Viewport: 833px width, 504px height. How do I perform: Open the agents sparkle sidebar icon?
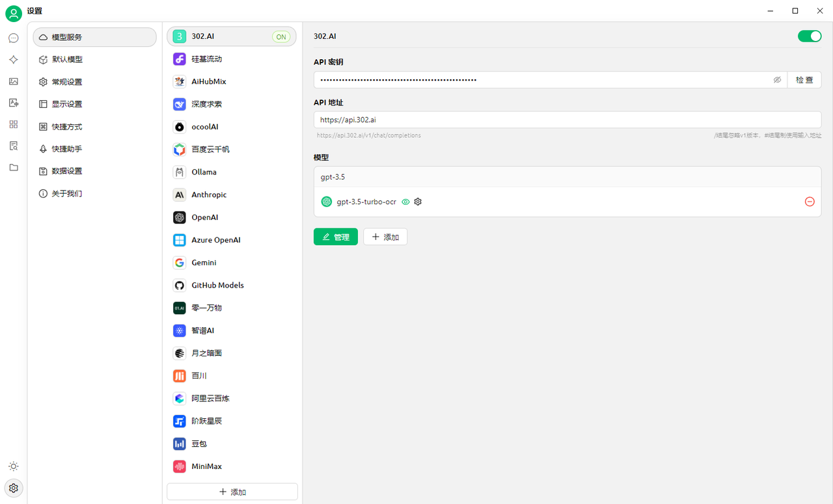[x=14, y=60]
